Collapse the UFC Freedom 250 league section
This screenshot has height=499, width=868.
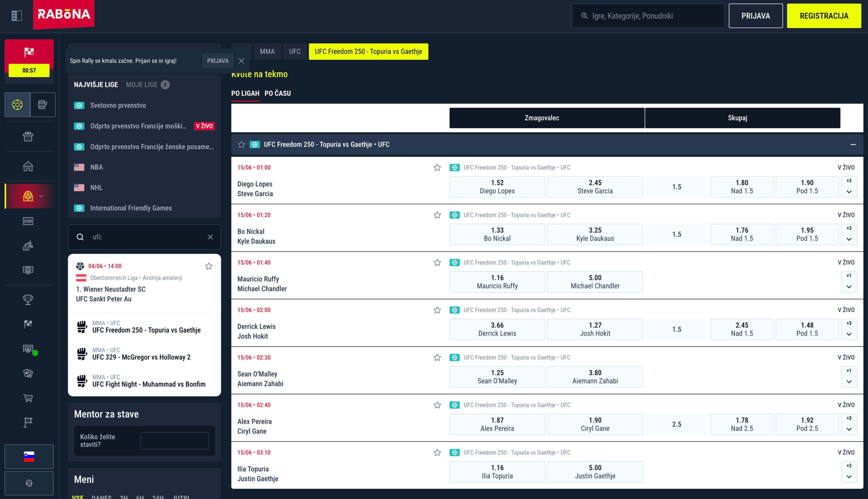(853, 145)
